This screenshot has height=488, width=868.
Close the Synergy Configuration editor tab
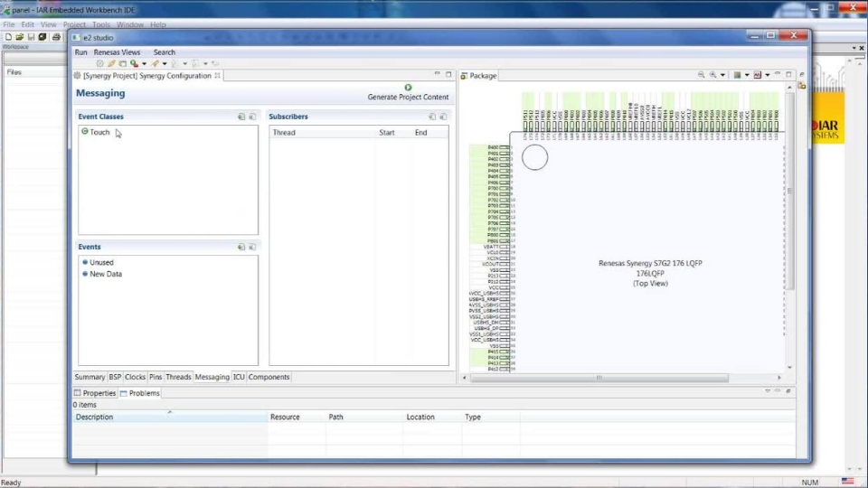[218, 75]
